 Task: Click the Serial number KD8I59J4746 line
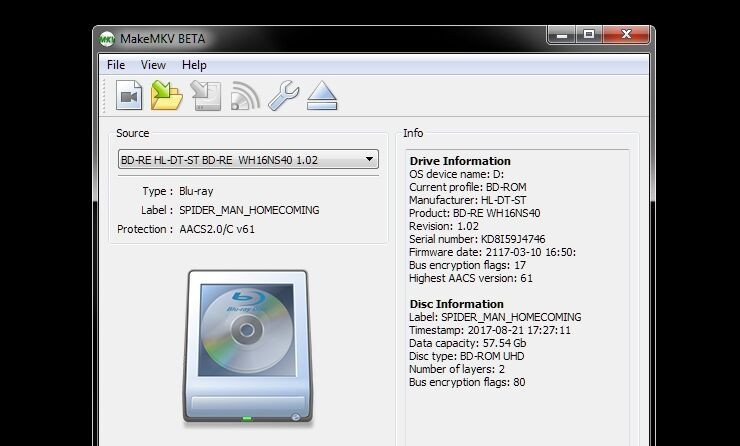coord(477,239)
